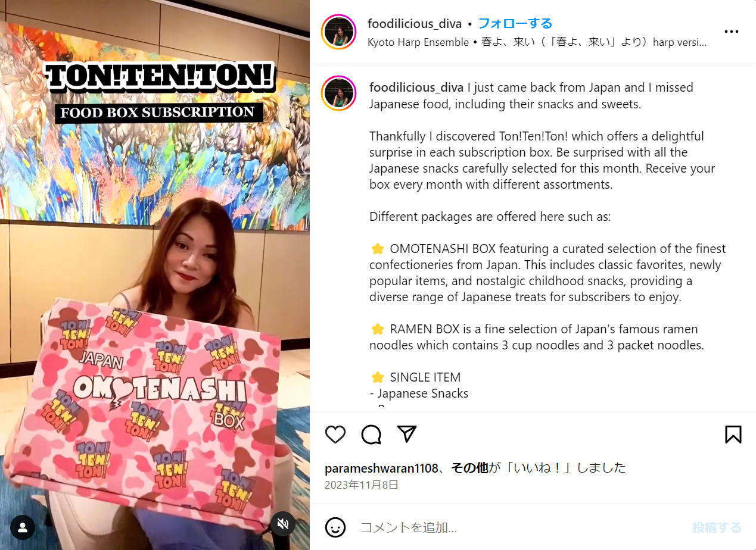Submit comment with 投稿する button
The height and width of the screenshot is (550, 756).
[x=717, y=527]
